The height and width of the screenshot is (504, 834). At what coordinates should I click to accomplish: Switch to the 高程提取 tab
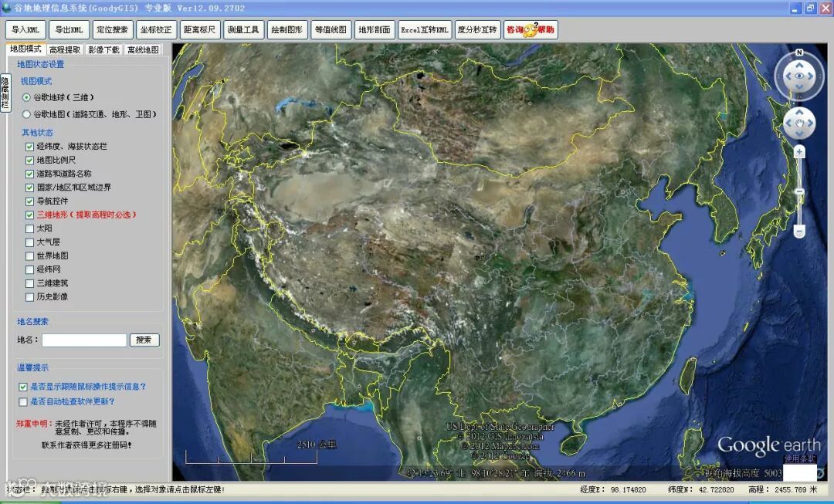[x=65, y=49]
